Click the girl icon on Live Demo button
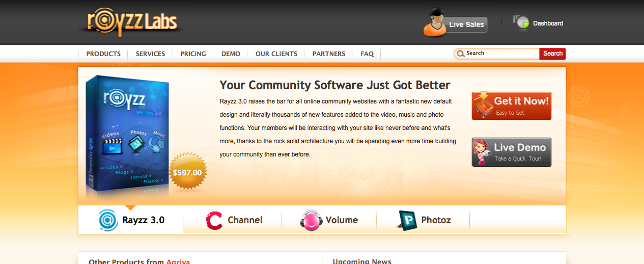Viewport: 644px width, 264px height. coord(483,152)
